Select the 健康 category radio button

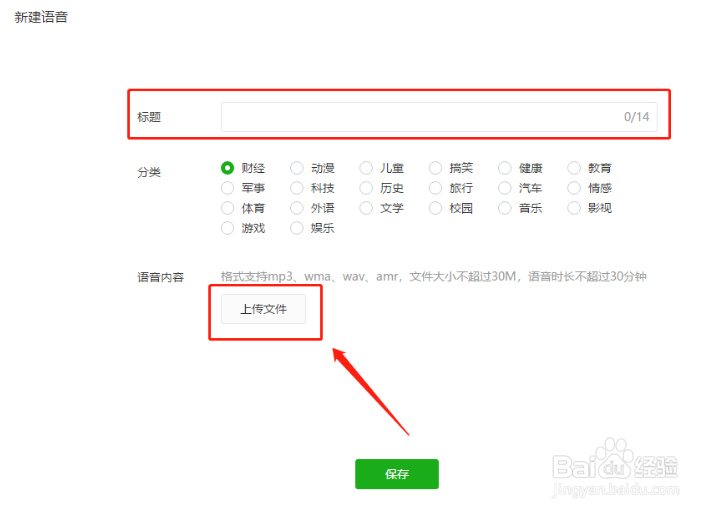504,168
